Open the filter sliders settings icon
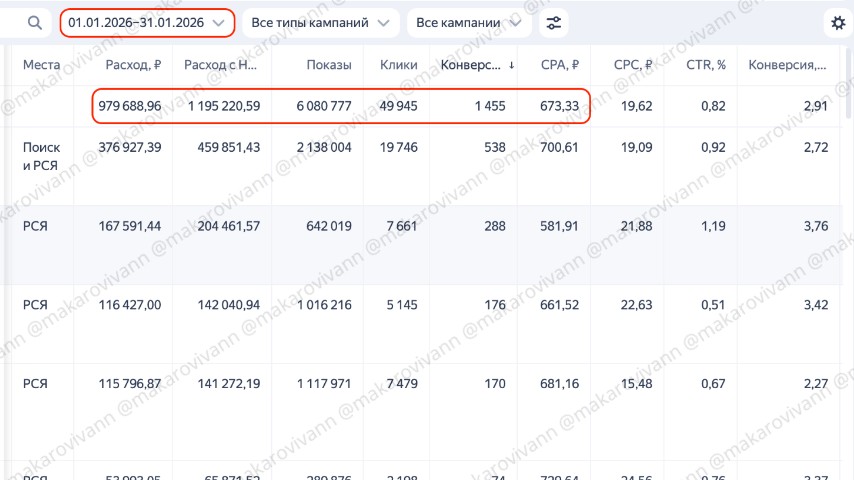The width and height of the screenshot is (854, 480). point(554,23)
